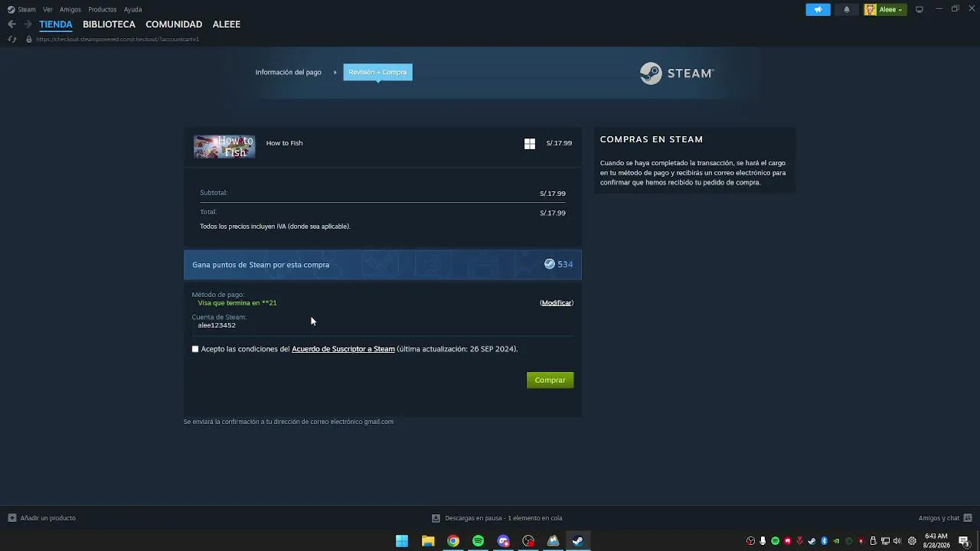980x551 pixels.
Task: Open Descargas en pausa status
Action: [x=504, y=518]
